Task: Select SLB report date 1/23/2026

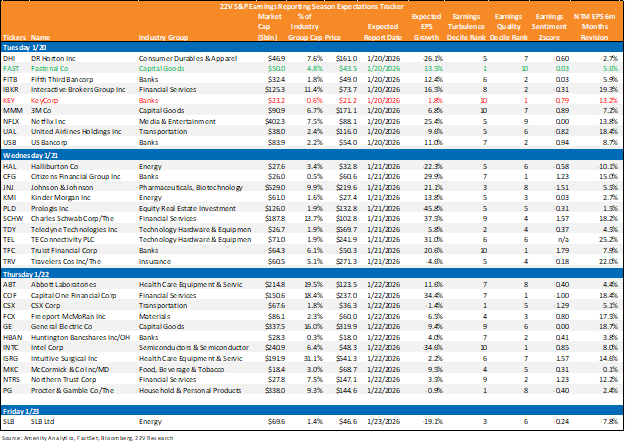Action: pyautogui.click(x=383, y=421)
